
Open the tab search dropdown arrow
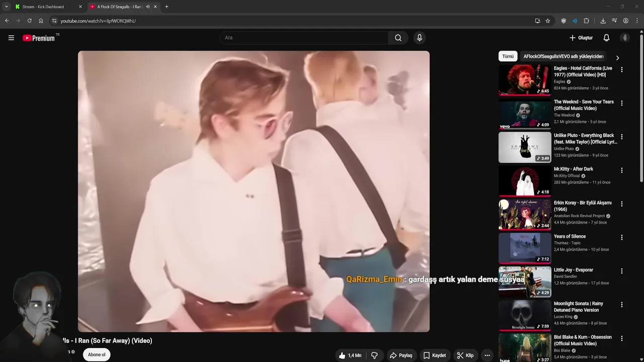(x=6, y=7)
